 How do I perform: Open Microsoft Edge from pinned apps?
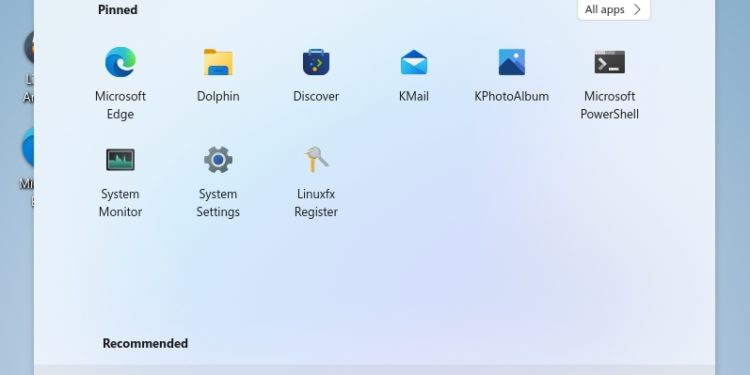click(120, 62)
